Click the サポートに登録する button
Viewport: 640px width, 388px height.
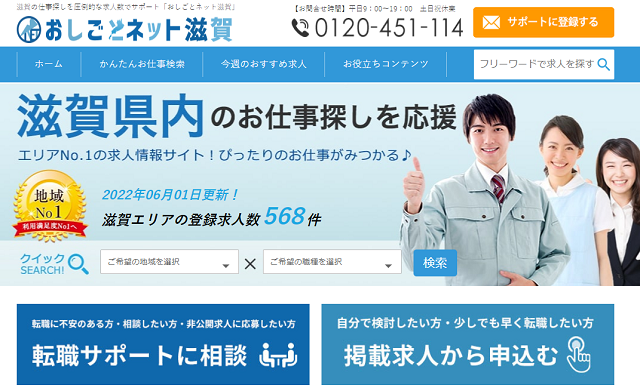[x=543, y=22]
